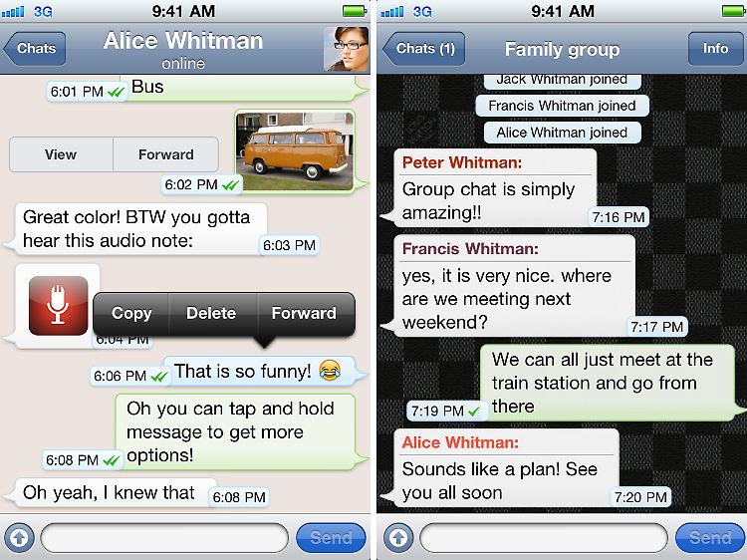Tap the signal bars in the right status bar
The image size is (747, 560).
(392, 11)
